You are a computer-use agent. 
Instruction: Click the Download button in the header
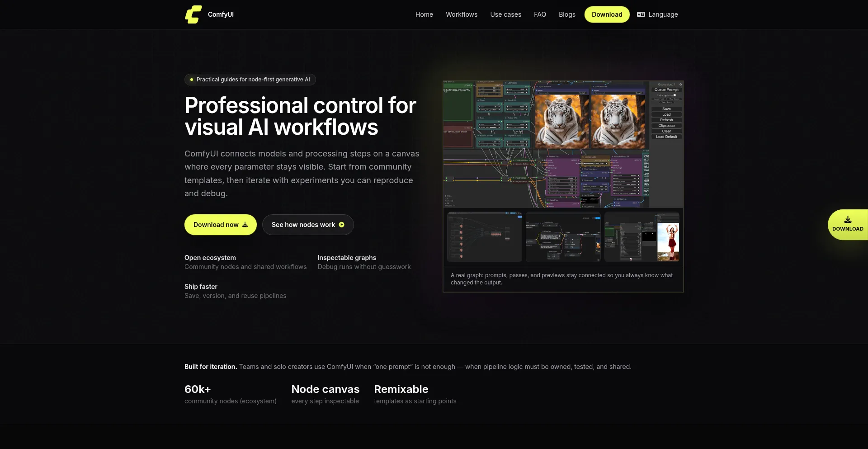(x=607, y=14)
